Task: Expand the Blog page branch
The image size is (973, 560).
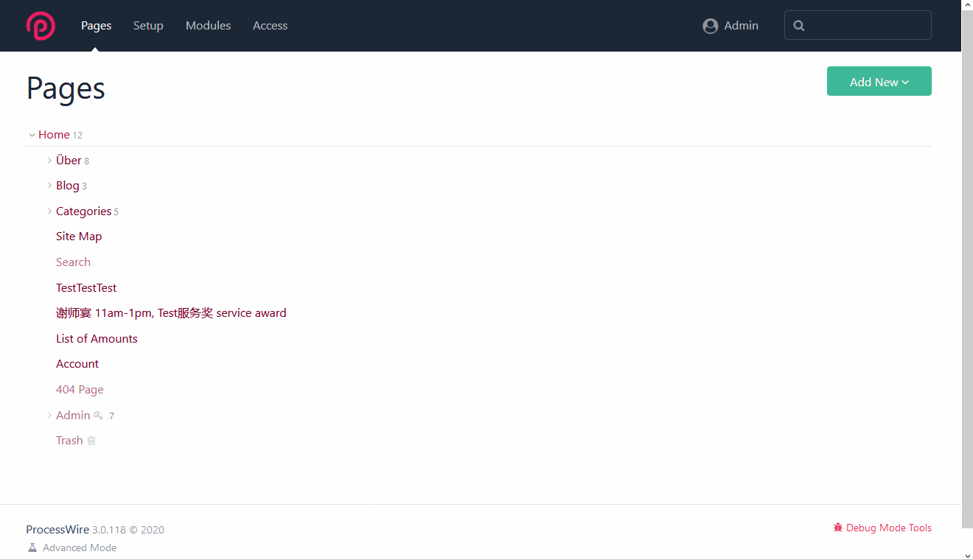Action: (49, 186)
